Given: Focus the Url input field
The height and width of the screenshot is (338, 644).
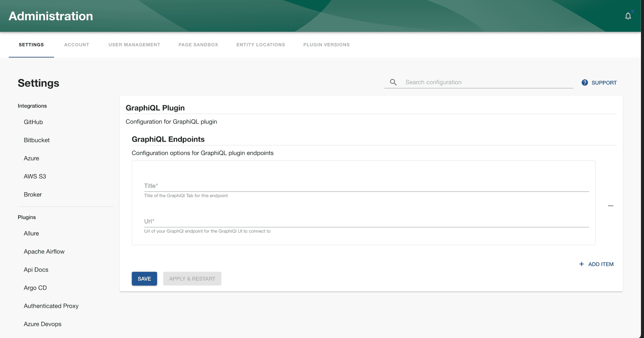Looking at the screenshot, I should [x=366, y=221].
